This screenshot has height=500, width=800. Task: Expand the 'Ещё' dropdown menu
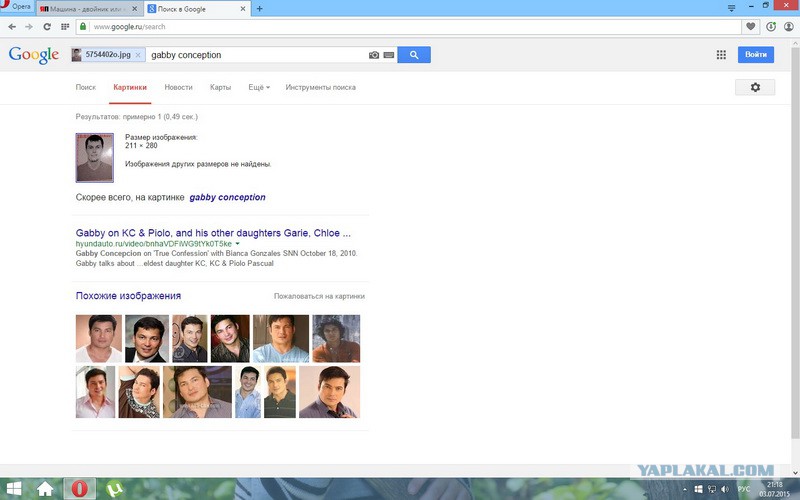coord(259,87)
